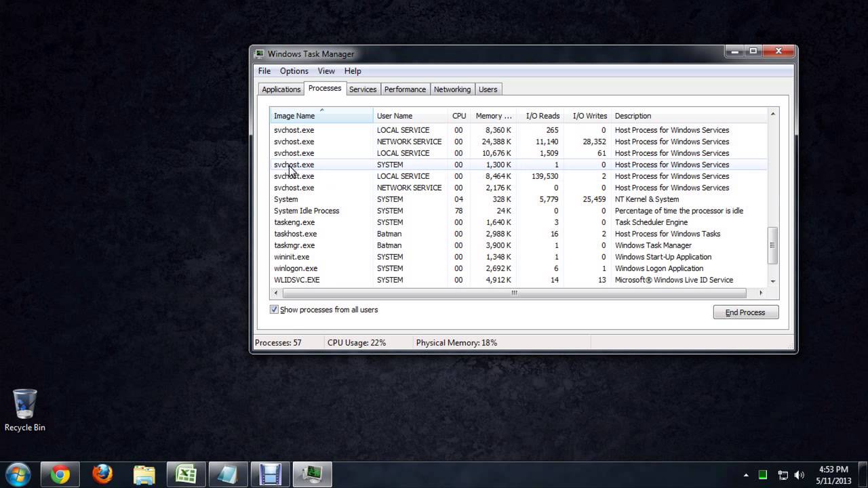
Task: Select the winlogon.exe process row
Action: pyautogui.click(x=518, y=268)
